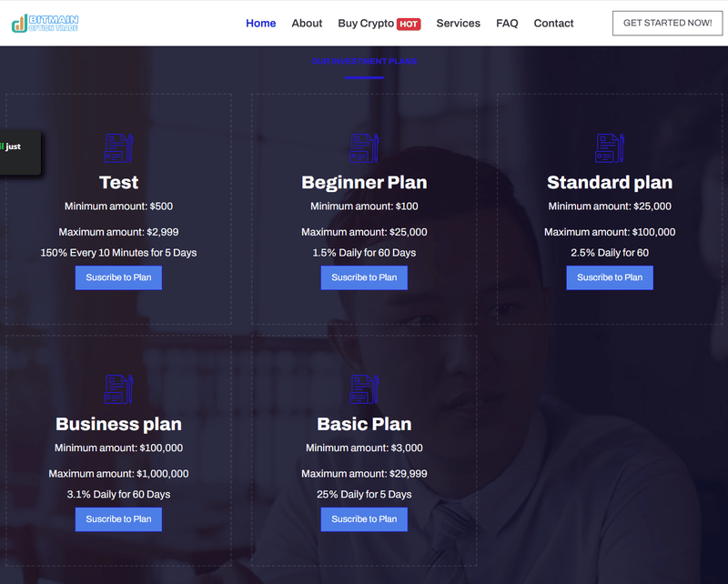Open the Home menu item
Image resolution: width=728 pixels, height=584 pixels.
pyautogui.click(x=261, y=24)
